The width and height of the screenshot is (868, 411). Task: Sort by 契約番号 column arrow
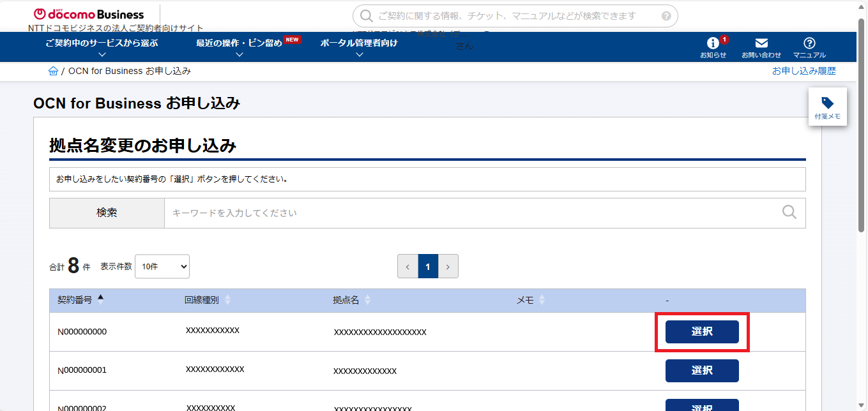pos(100,297)
